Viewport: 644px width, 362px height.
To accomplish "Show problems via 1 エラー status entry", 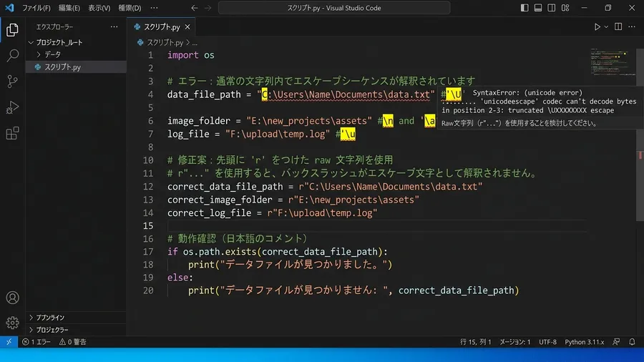I will coord(36,342).
